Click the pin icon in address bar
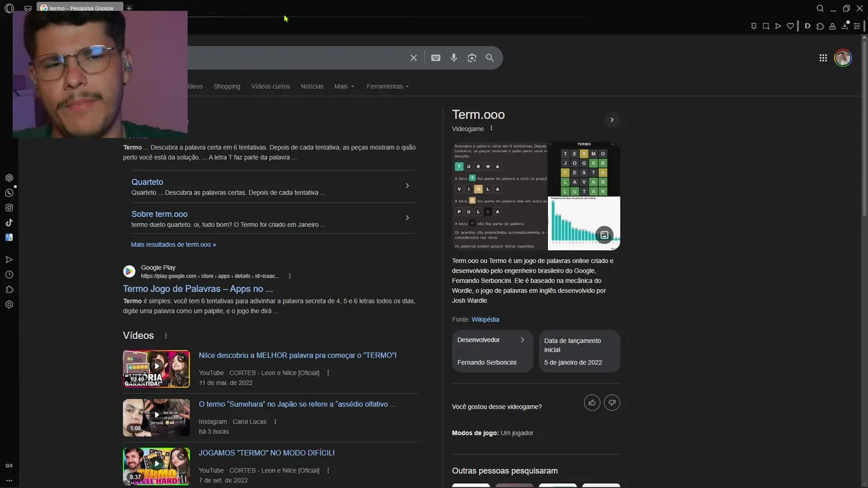Image resolution: width=868 pixels, height=488 pixels. [x=753, y=26]
